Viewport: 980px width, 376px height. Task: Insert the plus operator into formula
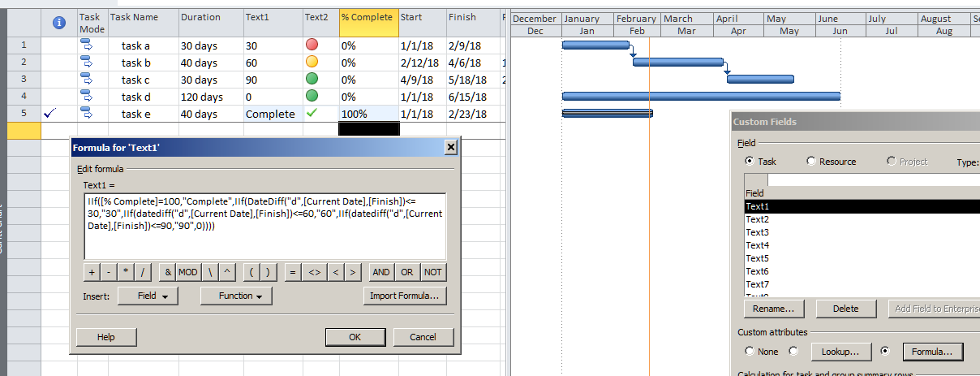(91, 272)
